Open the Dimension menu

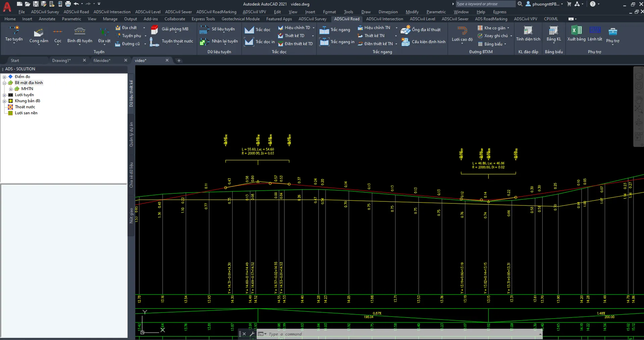click(x=388, y=12)
